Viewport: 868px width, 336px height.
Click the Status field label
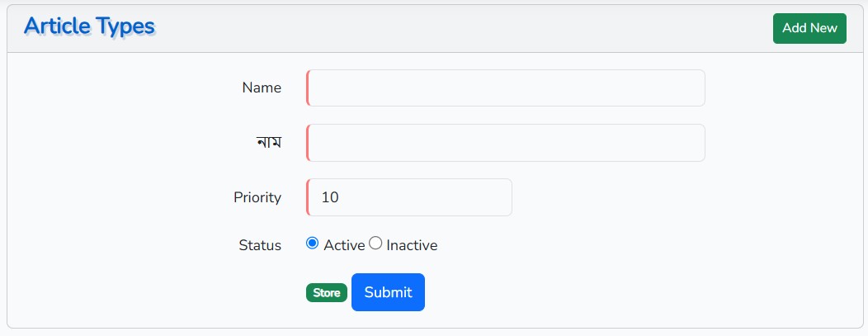pyautogui.click(x=260, y=245)
